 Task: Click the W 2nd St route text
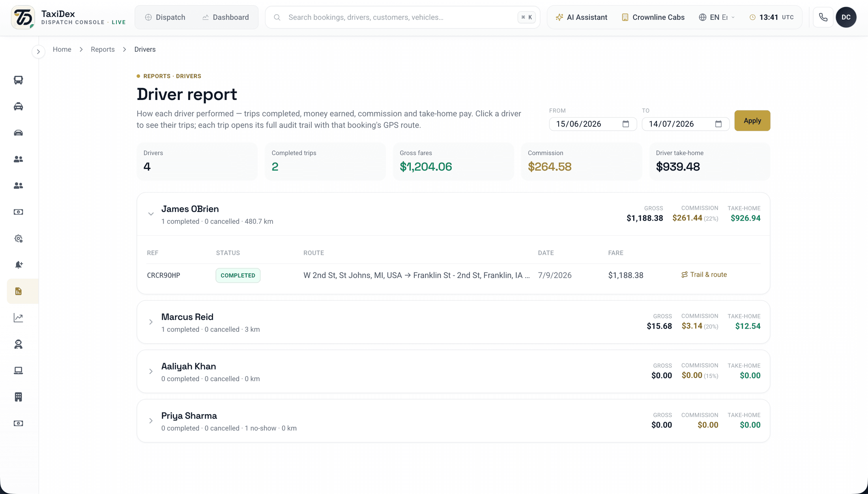point(416,275)
